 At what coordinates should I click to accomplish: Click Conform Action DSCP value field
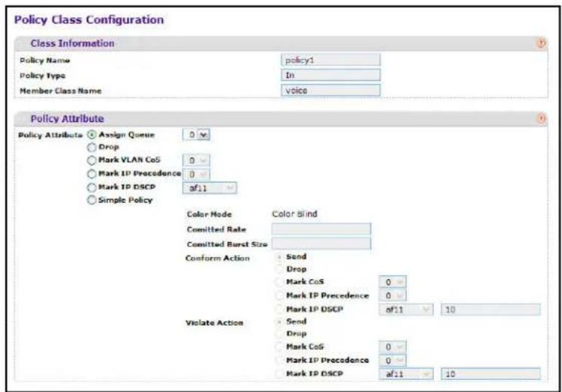pos(490,310)
